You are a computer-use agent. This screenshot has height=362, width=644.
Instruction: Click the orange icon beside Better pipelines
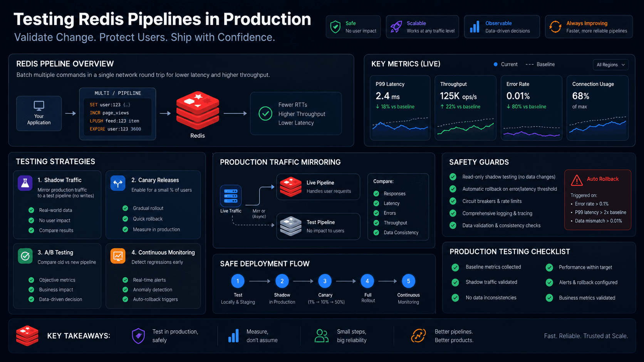418,336
